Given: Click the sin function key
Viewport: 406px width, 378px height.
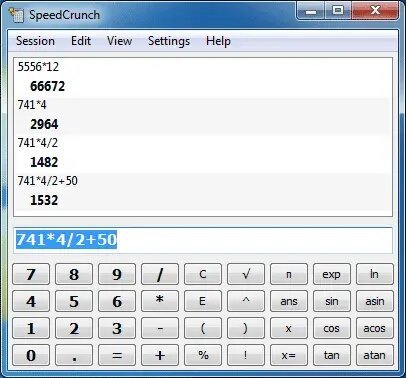Looking at the screenshot, I should click(x=332, y=301).
